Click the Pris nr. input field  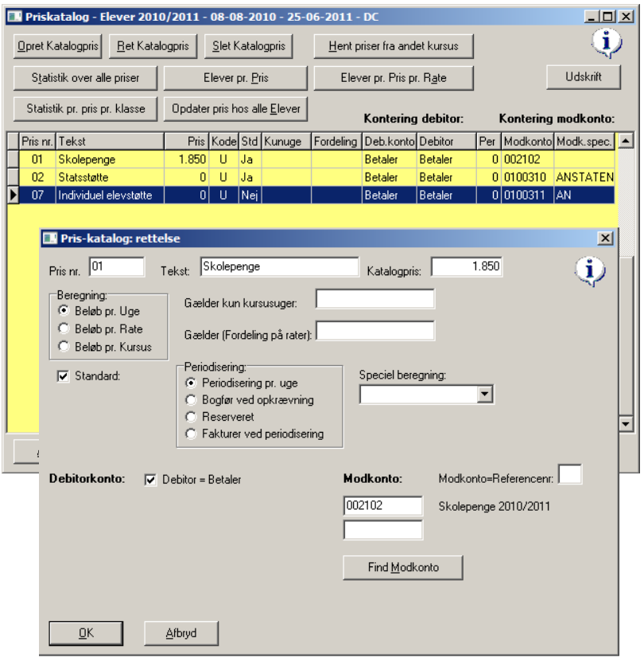[117, 266]
